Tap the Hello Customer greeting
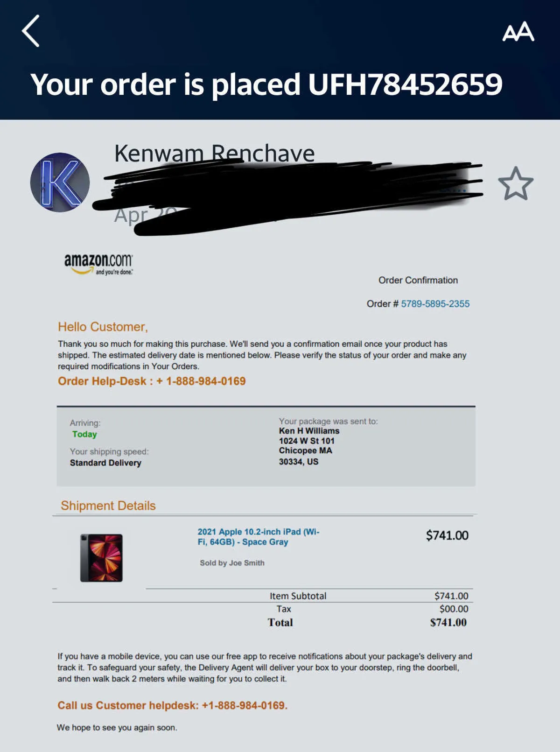This screenshot has width=560, height=752. pyautogui.click(x=103, y=327)
